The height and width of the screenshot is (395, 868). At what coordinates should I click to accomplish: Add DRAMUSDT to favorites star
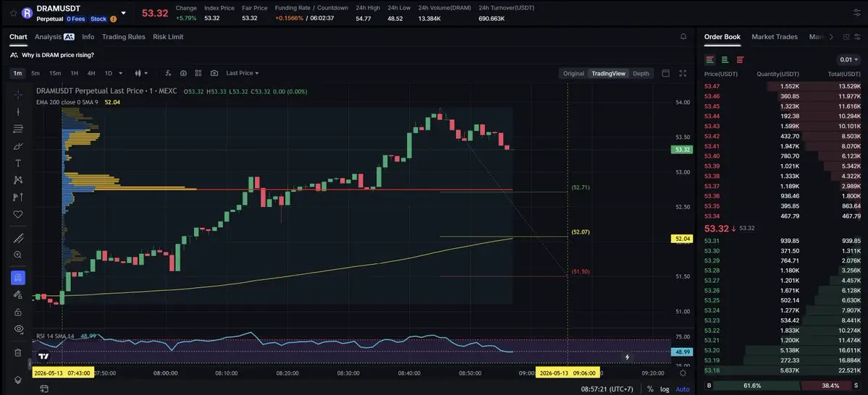click(x=13, y=13)
